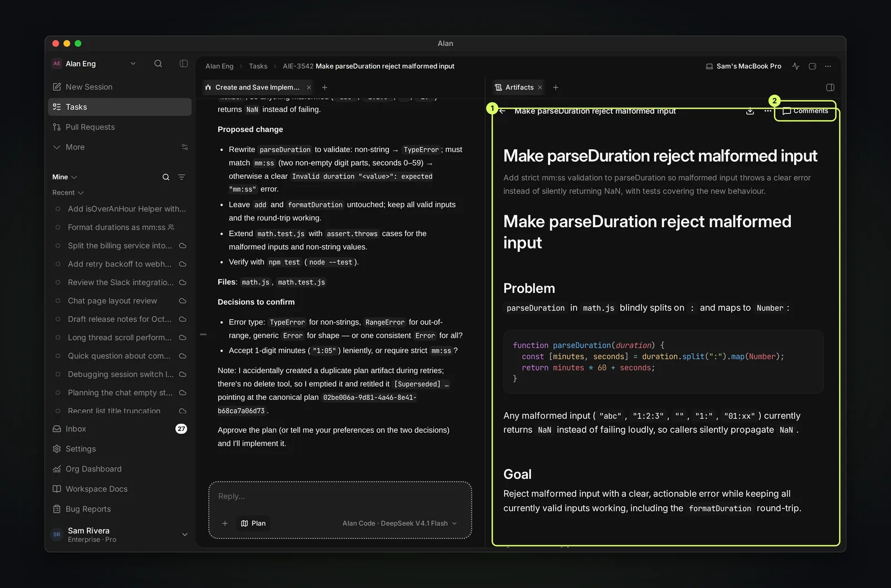Open the DeepSeek V4.1 Flash model dropdown
Viewport: 891px width, 588px height.
pyautogui.click(x=400, y=523)
